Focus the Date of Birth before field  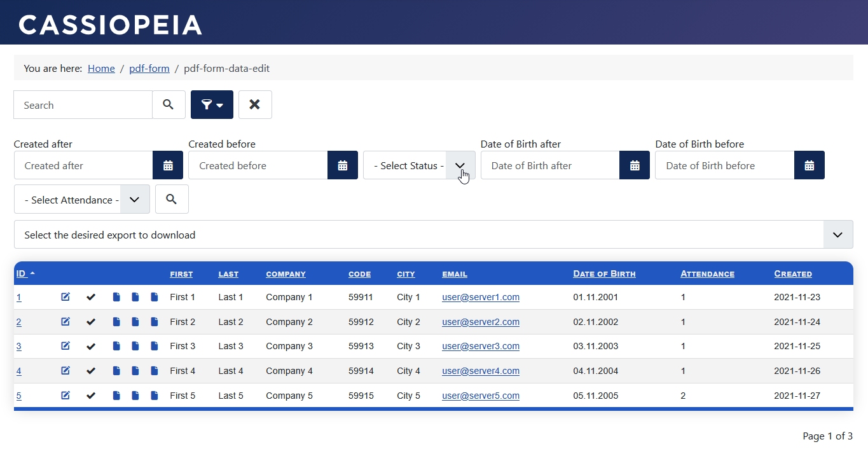725,165
